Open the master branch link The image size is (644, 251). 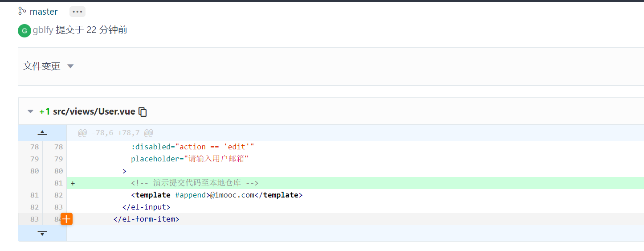click(44, 12)
